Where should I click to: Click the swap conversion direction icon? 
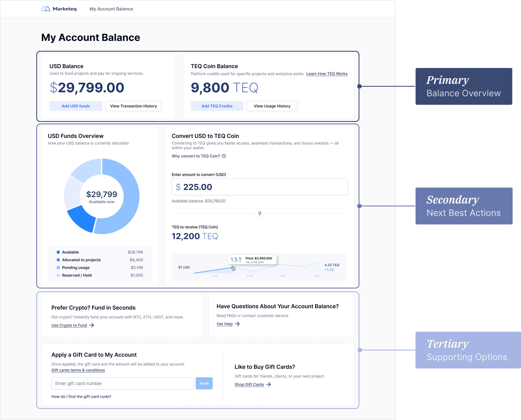pyautogui.click(x=260, y=213)
